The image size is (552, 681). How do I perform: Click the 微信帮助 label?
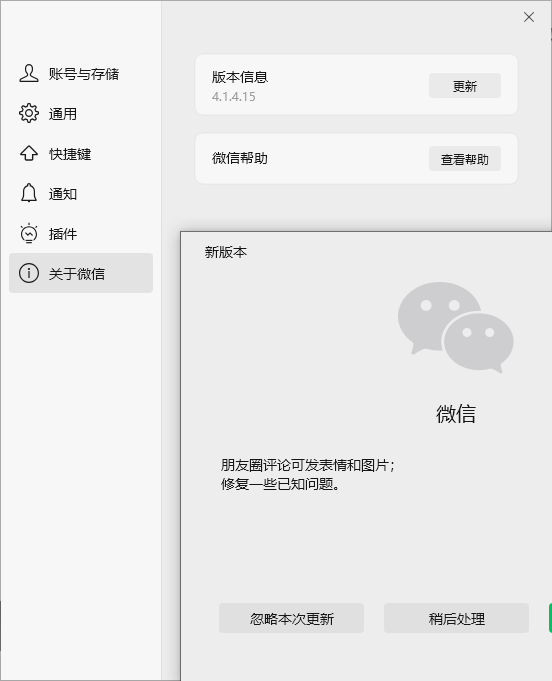pos(240,158)
